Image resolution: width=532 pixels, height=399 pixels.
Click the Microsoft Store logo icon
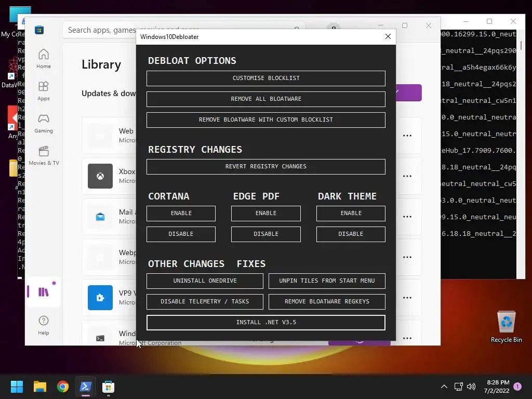coord(39,30)
